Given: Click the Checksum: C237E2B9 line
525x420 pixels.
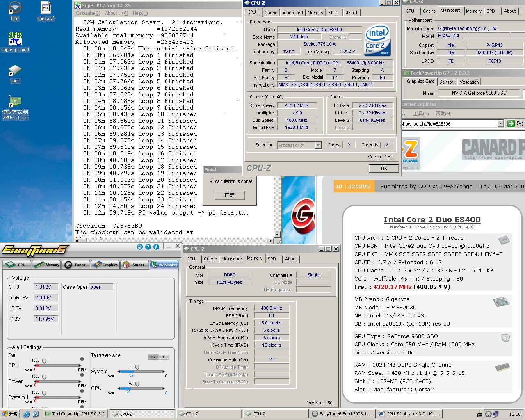Looking at the screenshot, I should pos(109,226).
